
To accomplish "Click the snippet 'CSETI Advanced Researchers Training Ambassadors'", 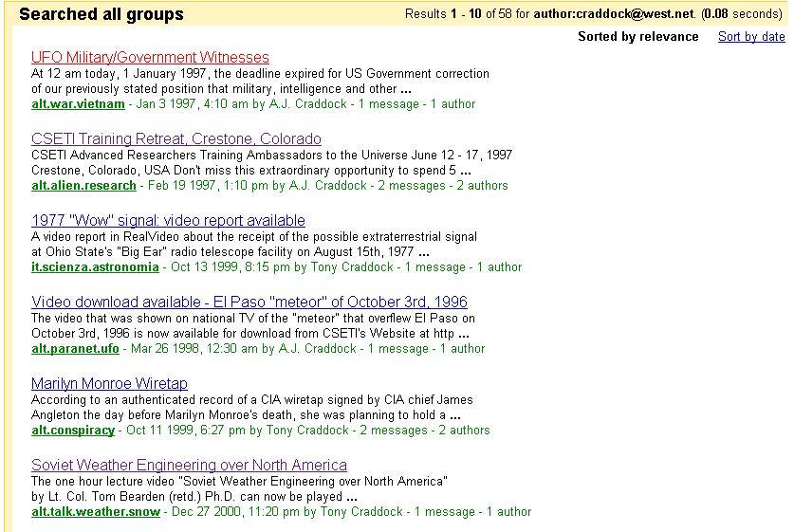I will tap(272, 162).
